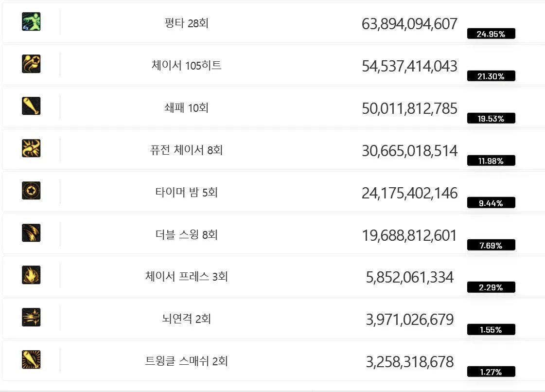
Task: Click the 평타 28회 label
Action: coord(187,23)
